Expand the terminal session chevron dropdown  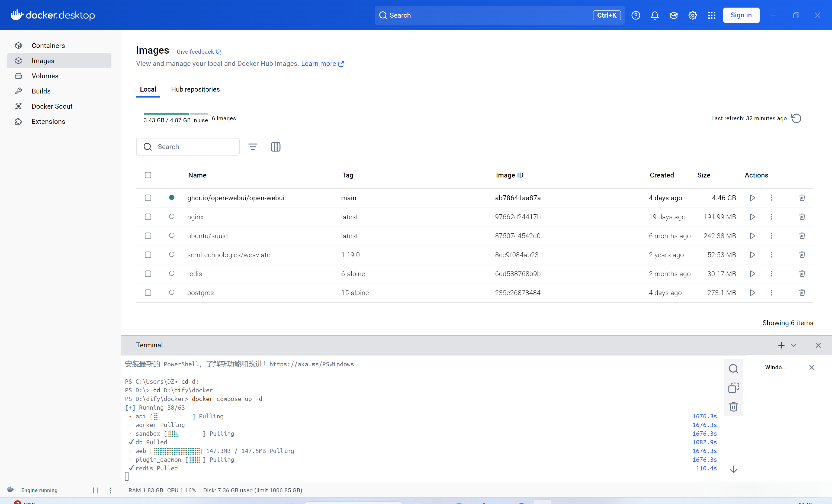[794, 345]
